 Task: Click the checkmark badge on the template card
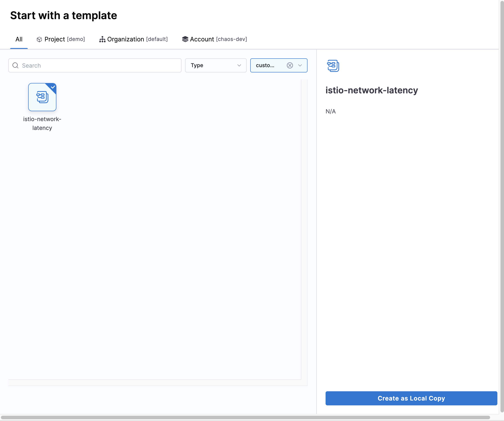53,87
